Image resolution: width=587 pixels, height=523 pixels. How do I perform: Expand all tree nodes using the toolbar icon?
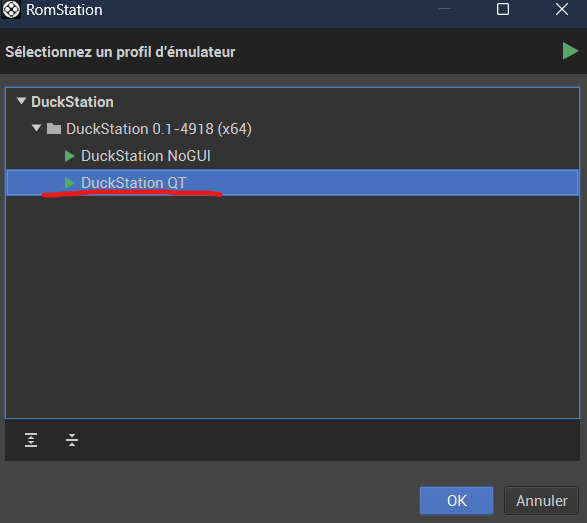click(x=31, y=440)
